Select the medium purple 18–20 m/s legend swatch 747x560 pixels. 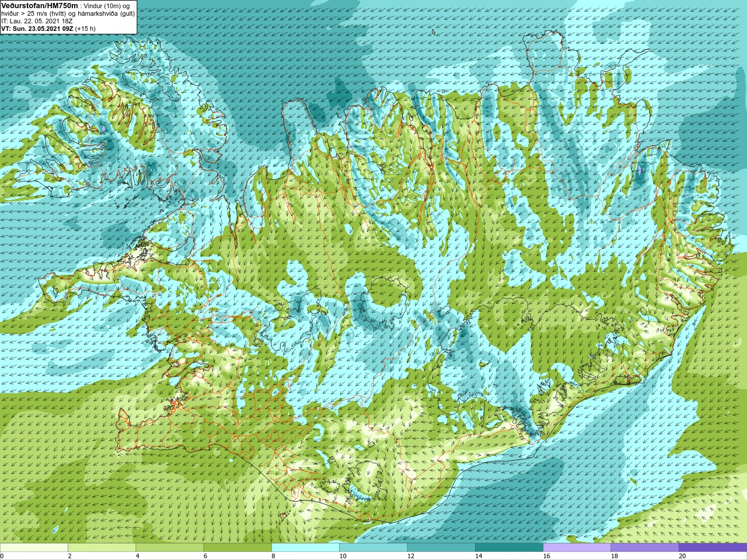(x=645, y=547)
